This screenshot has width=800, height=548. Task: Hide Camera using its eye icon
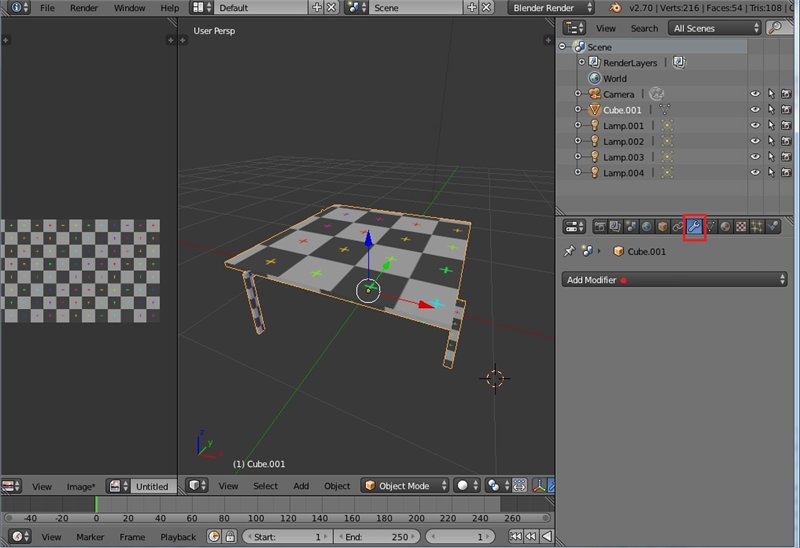pos(755,94)
